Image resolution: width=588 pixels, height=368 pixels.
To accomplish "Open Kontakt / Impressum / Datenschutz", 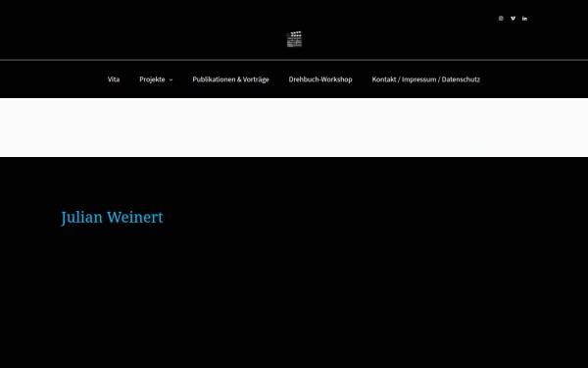I will click(x=426, y=79).
